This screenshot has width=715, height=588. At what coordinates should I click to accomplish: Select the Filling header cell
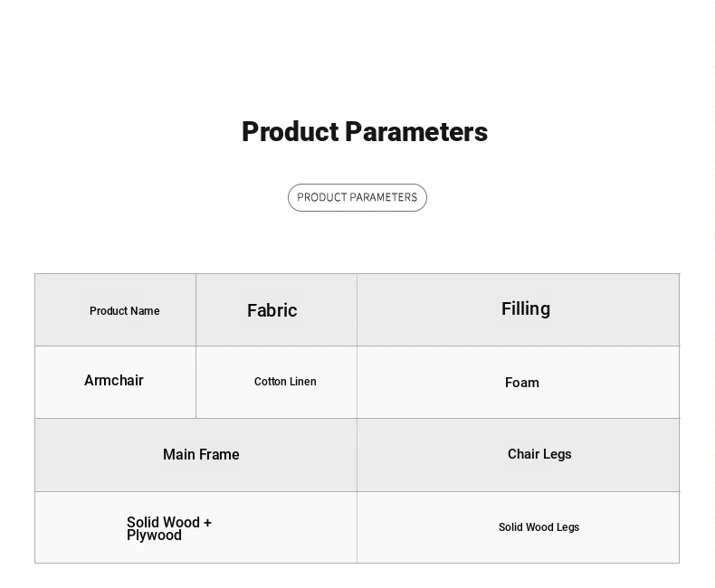tap(525, 308)
